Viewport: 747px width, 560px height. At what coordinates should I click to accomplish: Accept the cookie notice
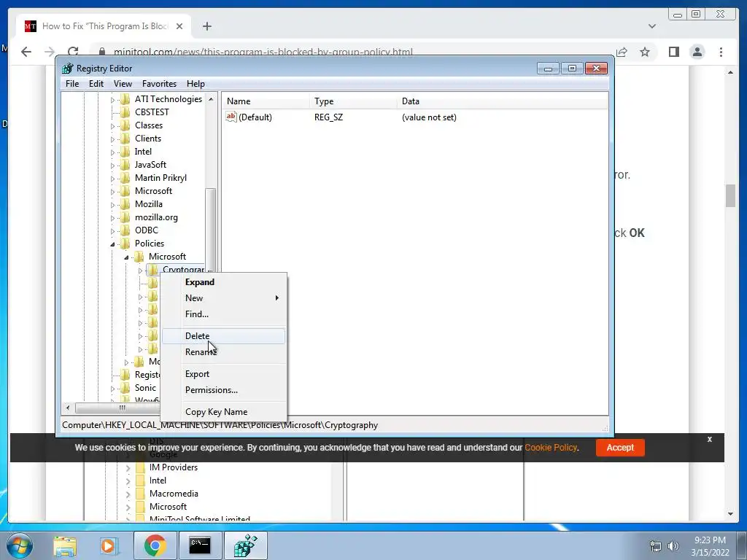coord(620,448)
